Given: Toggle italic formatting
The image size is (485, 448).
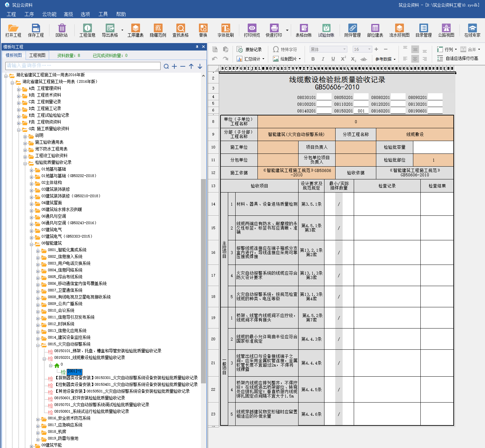Looking at the screenshot, I should point(323,59).
